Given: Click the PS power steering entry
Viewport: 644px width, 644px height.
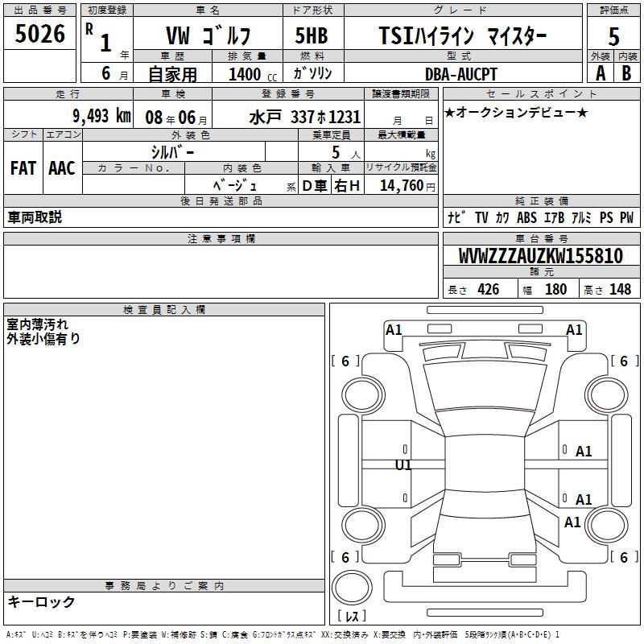Looking at the screenshot, I should (x=606, y=217).
